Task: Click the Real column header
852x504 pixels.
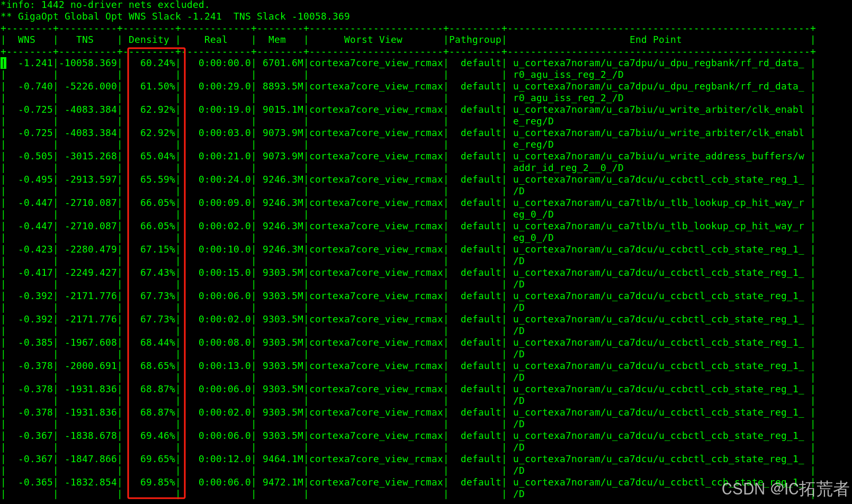Action: [x=216, y=40]
